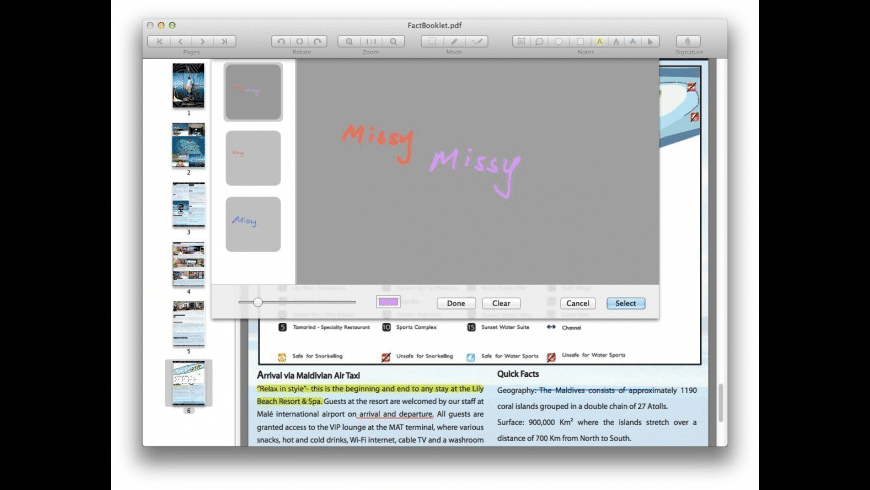Pick the rectangle selection mode

(432, 42)
